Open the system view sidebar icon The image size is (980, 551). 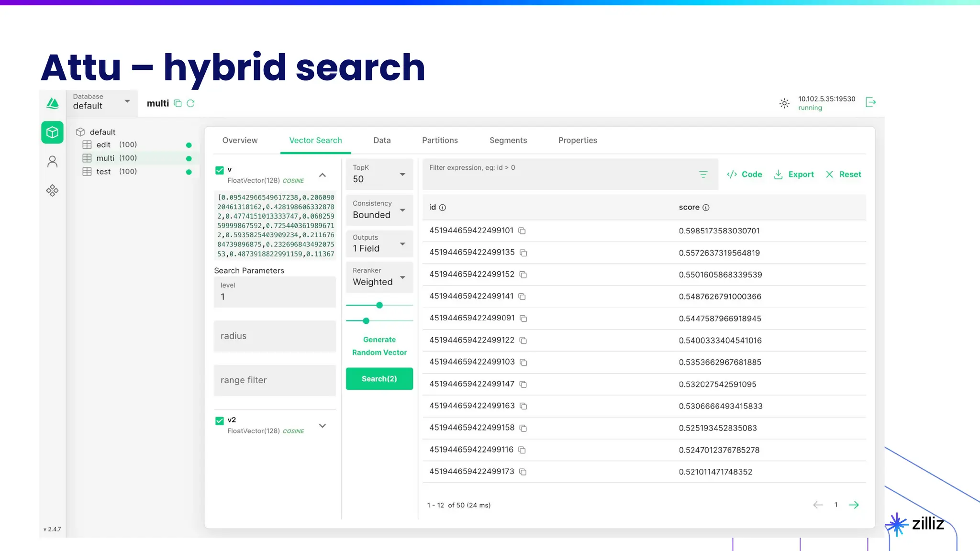pyautogui.click(x=52, y=190)
